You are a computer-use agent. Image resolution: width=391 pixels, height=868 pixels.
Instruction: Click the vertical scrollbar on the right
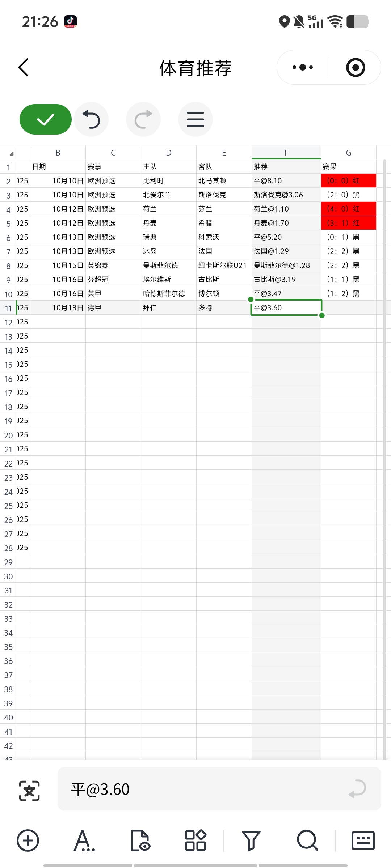point(385,459)
